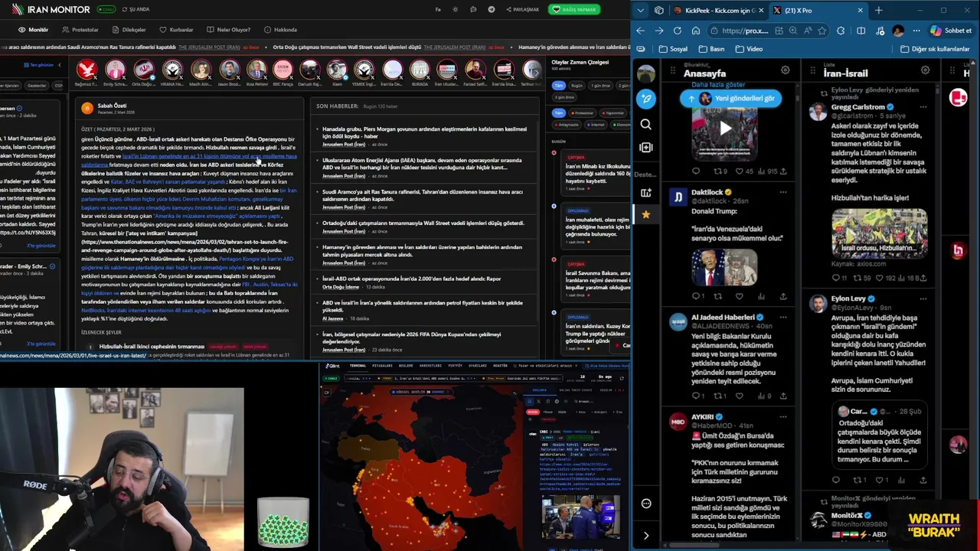The height and width of the screenshot is (551, 980).
Task: Select the Tüm time filter chip
Action: tap(559, 86)
